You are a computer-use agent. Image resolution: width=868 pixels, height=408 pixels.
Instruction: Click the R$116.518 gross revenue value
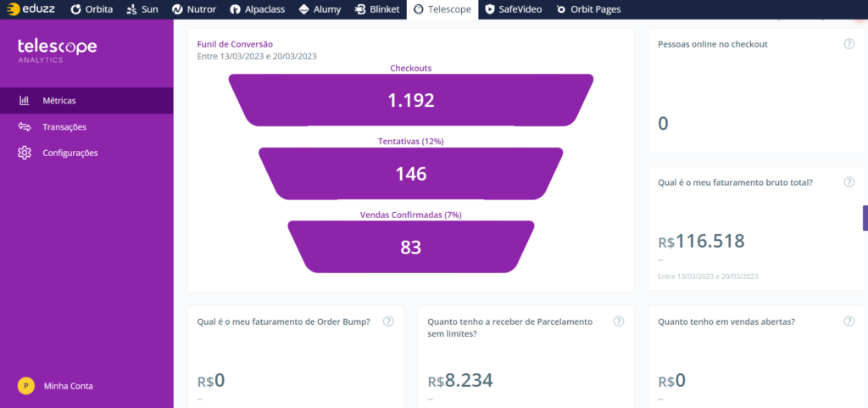(701, 242)
